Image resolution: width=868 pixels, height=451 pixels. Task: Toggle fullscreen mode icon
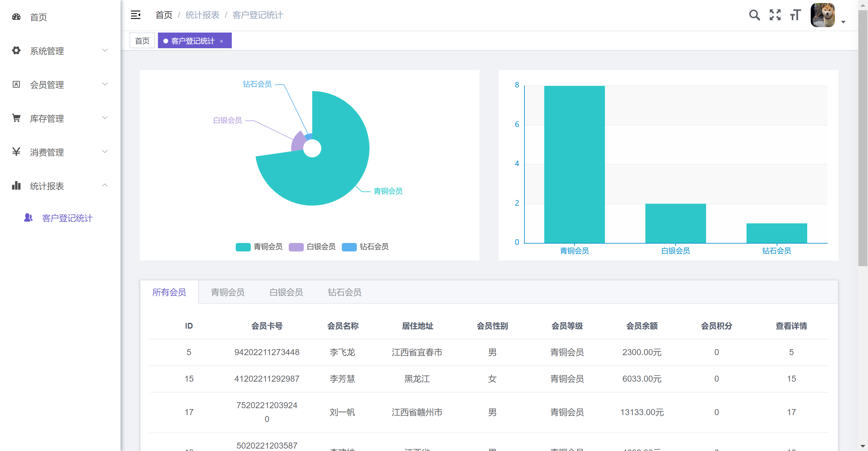[775, 15]
